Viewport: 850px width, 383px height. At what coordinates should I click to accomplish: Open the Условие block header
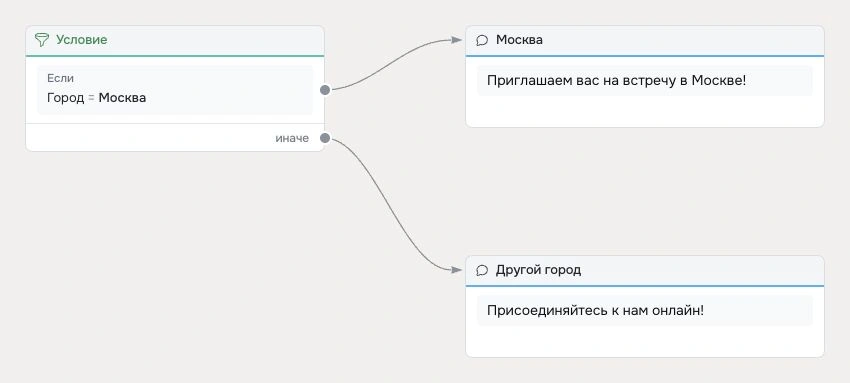click(x=175, y=41)
